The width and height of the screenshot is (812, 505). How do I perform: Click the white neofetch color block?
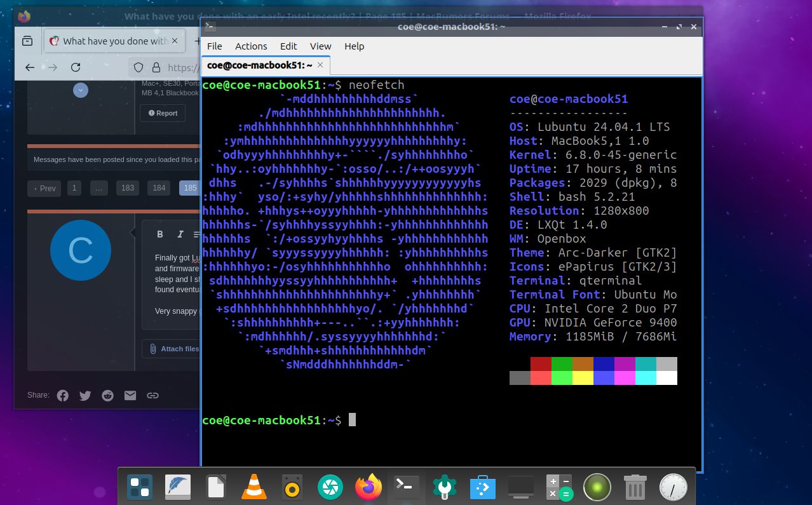click(x=667, y=377)
